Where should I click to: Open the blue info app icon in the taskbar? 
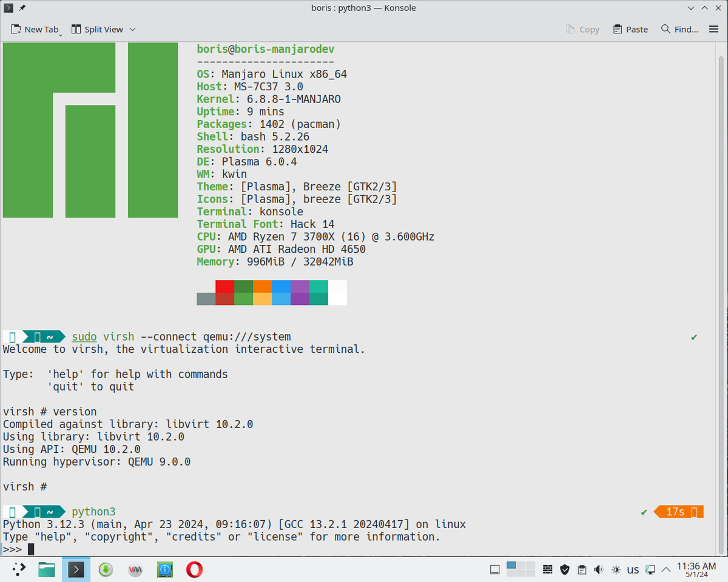click(164, 569)
